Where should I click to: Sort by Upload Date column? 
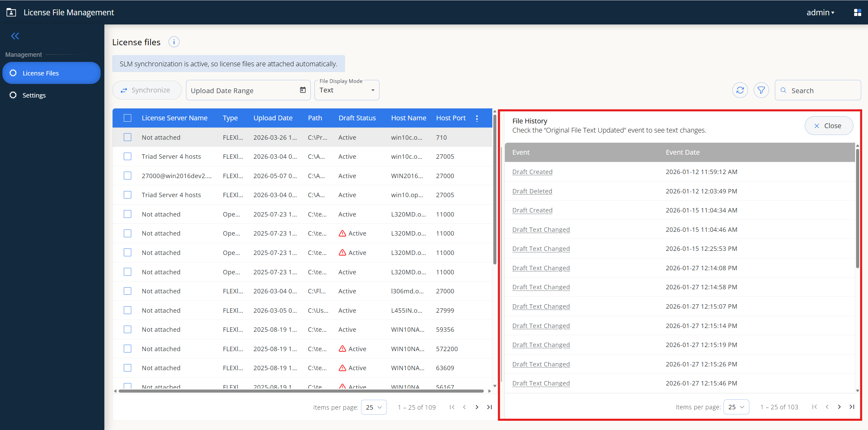[x=273, y=118]
